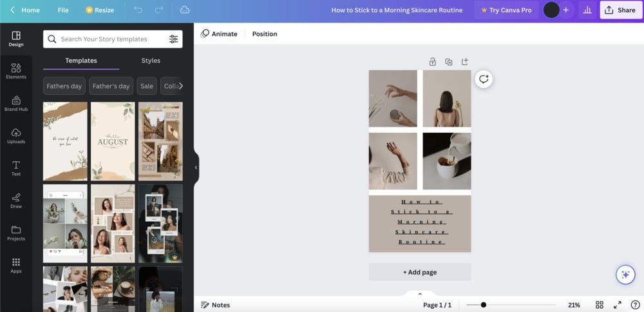Click the Share button
644x312 pixels.
(621, 10)
